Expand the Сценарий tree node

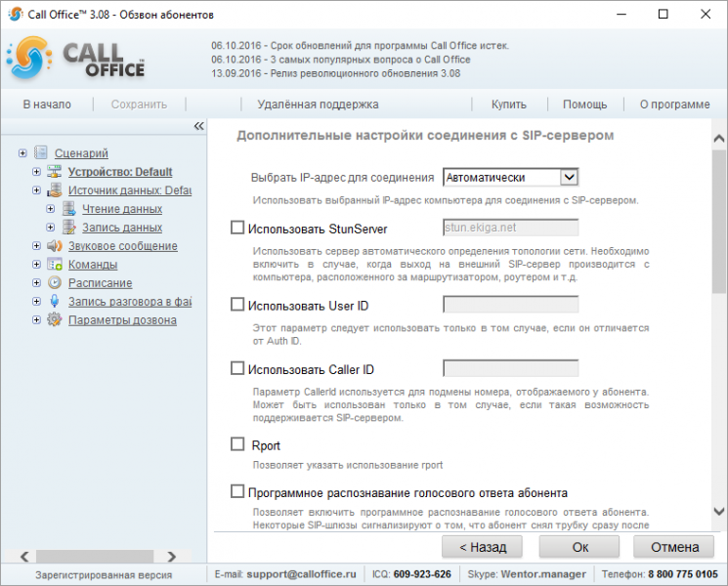point(22,153)
